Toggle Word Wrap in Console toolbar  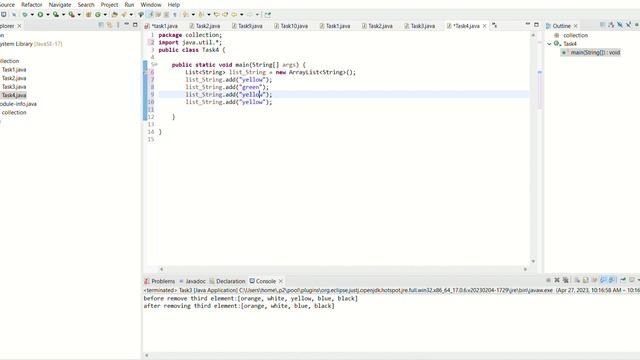point(594,280)
